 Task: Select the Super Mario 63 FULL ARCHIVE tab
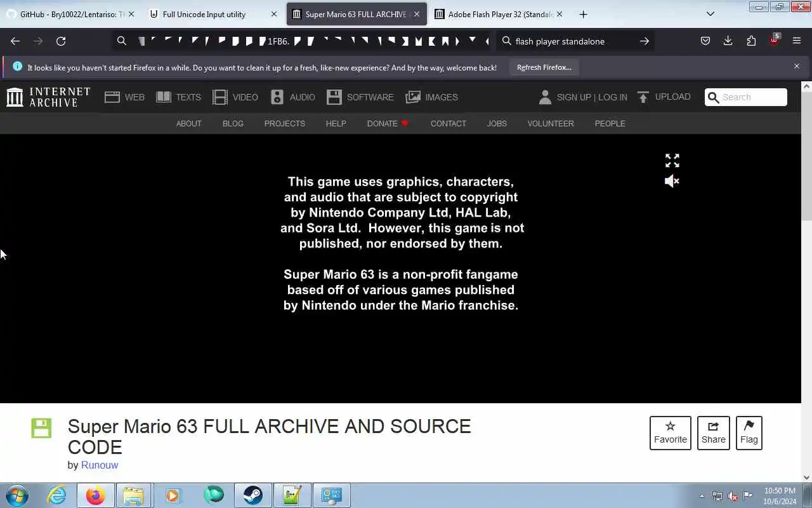[356, 14]
